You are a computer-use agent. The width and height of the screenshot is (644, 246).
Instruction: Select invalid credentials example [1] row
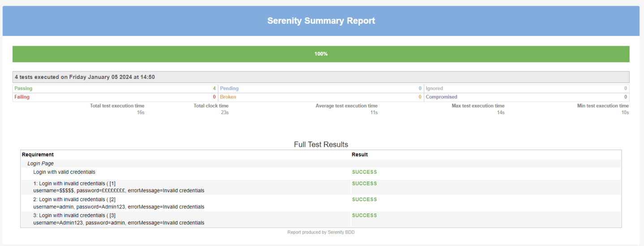[x=321, y=187]
